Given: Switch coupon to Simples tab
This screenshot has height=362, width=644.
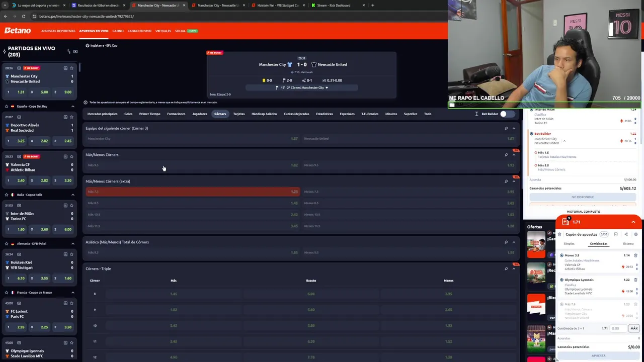Looking at the screenshot, I should pyautogui.click(x=569, y=243).
